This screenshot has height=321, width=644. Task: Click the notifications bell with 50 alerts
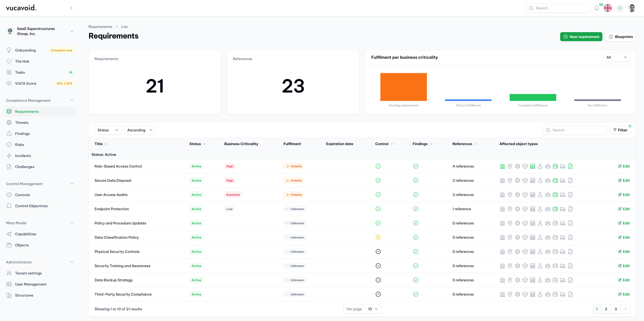pyautogui.click(x=597, y=8)
